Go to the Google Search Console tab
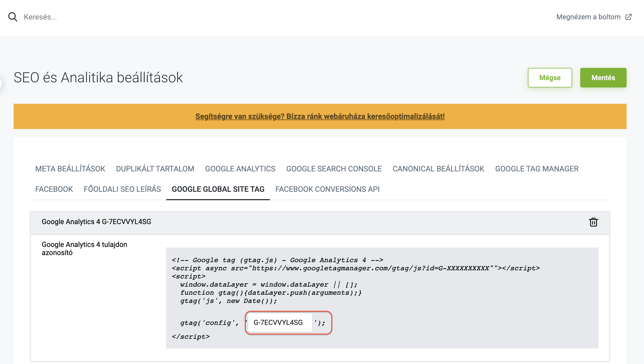The image size is (644, 364). 334,169
